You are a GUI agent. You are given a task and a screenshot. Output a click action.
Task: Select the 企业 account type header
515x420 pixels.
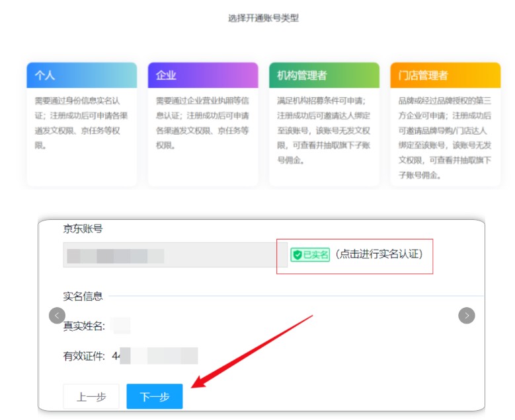tap(202, 75)
